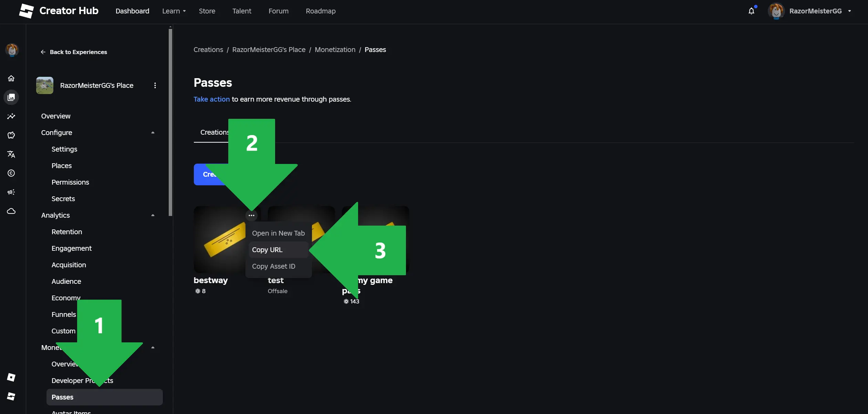Viewport: 868px width, 414px height.
Task: Open Roadmap in top navigation
Action: click(x=321, y=11)
